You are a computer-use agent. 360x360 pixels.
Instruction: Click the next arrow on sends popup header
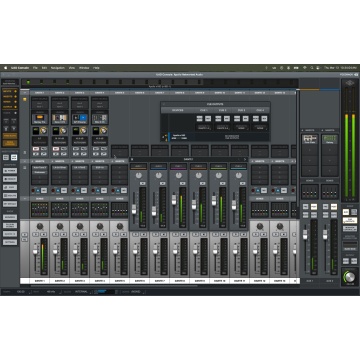point(245,159)
